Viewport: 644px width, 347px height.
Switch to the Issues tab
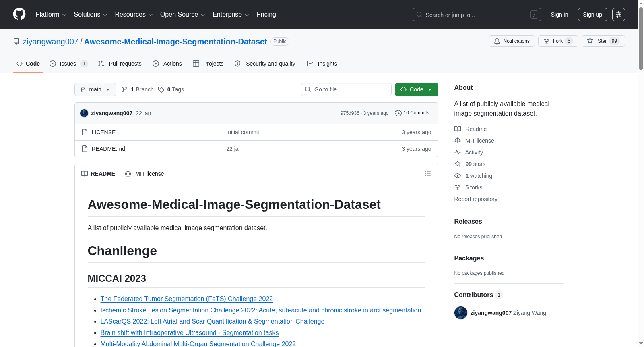68,64
